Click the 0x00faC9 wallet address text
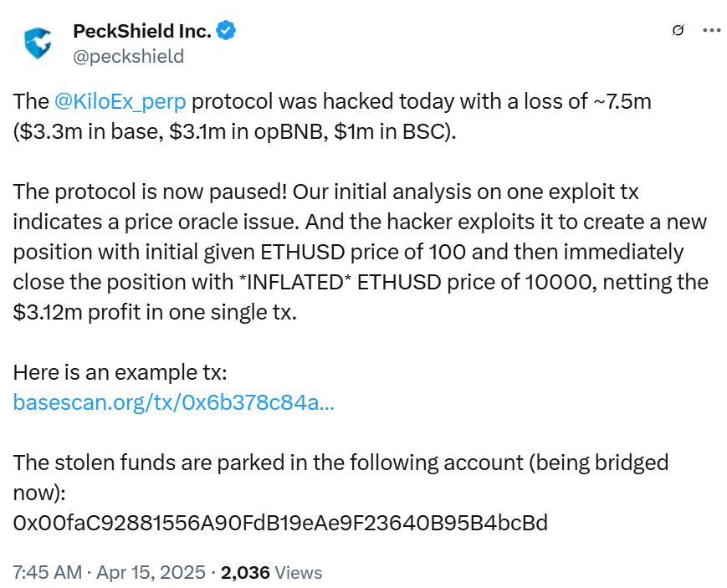727x588 pixels. coord(280,524)
